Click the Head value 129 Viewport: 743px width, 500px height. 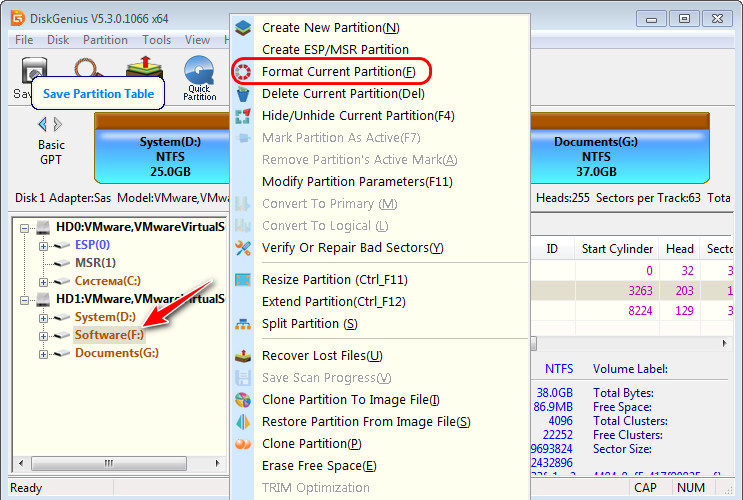(684, 311)
